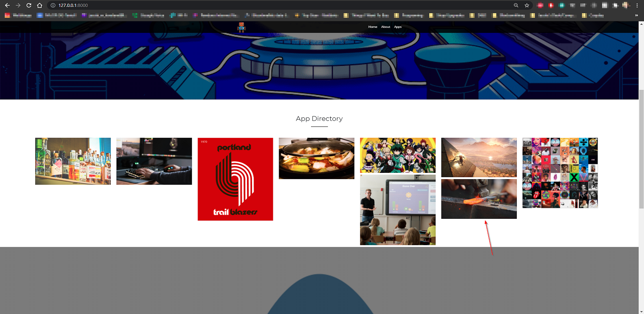Open the zoom magnifier icon in address bar
Screen dimensions: 644x314
click(x=516, y=5)
